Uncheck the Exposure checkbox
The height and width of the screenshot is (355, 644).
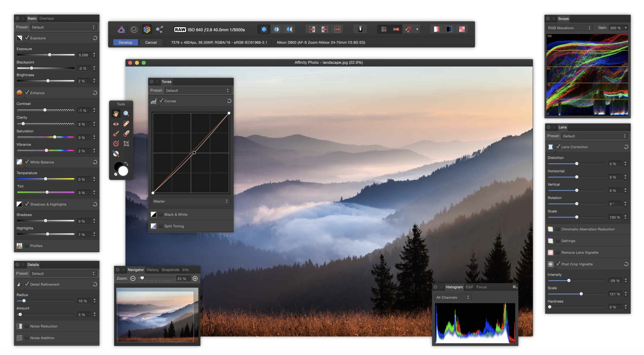coord(27,38)
